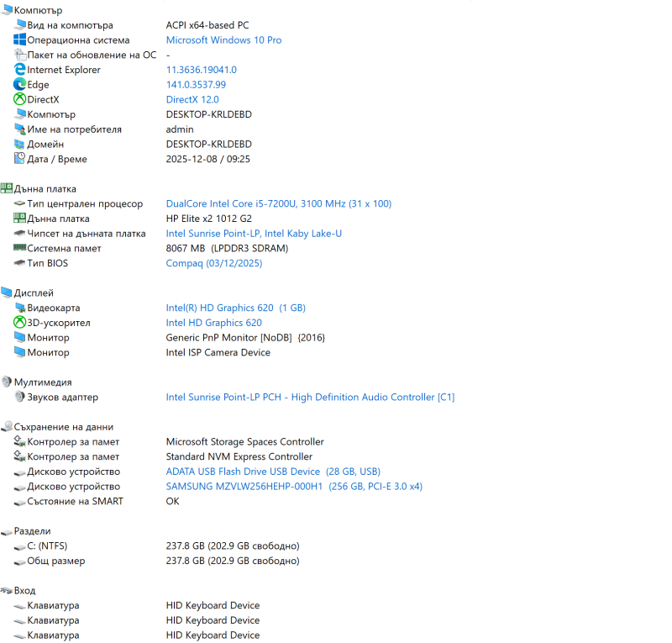The width and height of the screenshot is (672, 643).
Task: Click the Compaq BIOS link
Action: (x=214, y=263)
